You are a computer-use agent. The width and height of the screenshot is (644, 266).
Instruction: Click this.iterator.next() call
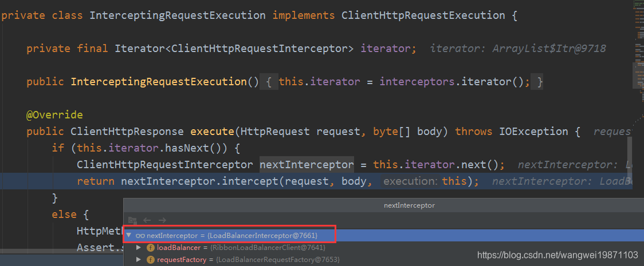pos(436,165)
